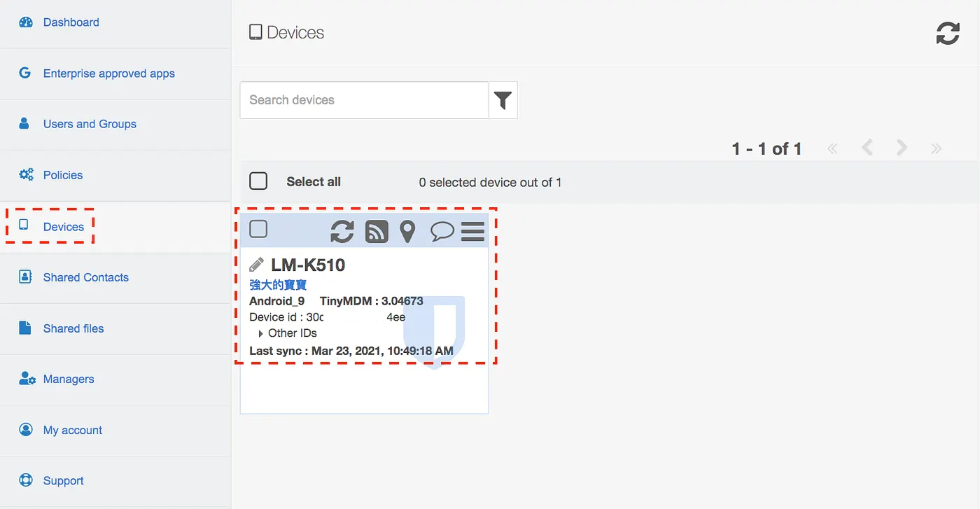Click the Last sync timestamp text
Viewport: 980px width, 509px height.
[x=351, y=351]
